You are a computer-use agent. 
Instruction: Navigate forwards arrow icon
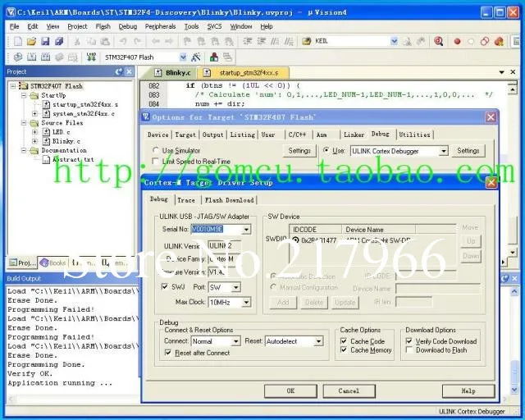[169, 41]
